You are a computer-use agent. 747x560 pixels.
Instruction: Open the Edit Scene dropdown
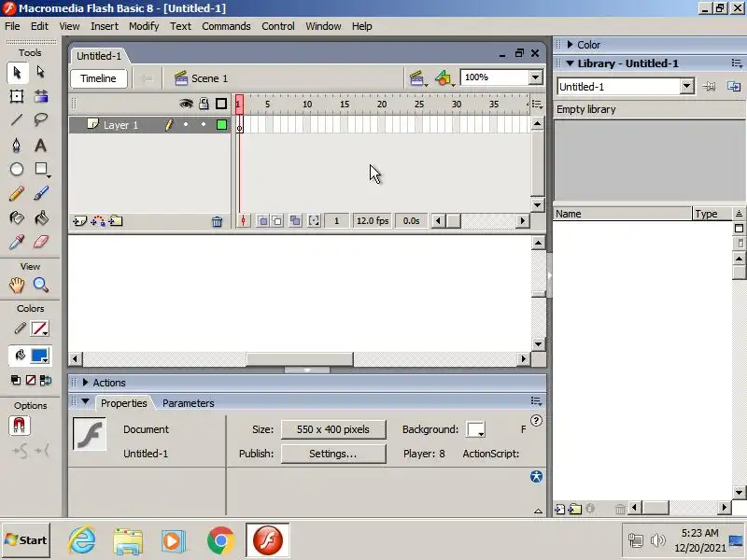(x=417, y=78)
